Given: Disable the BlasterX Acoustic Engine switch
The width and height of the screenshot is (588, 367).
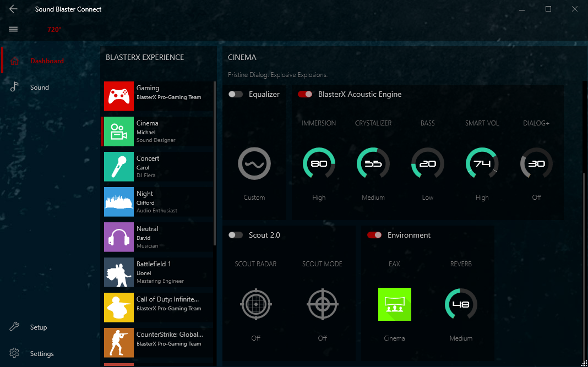Looking at the screenshot, I should point(305,94).
